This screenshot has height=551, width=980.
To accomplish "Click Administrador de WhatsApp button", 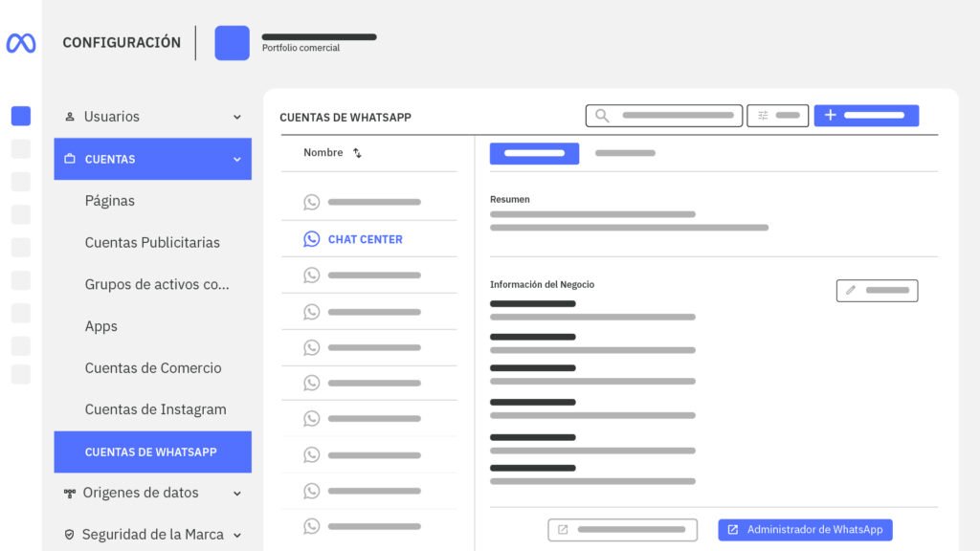I will 805,530.
